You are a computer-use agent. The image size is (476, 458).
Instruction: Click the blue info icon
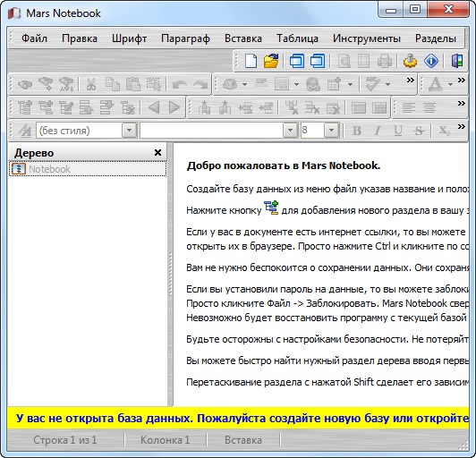coord(431,61)
